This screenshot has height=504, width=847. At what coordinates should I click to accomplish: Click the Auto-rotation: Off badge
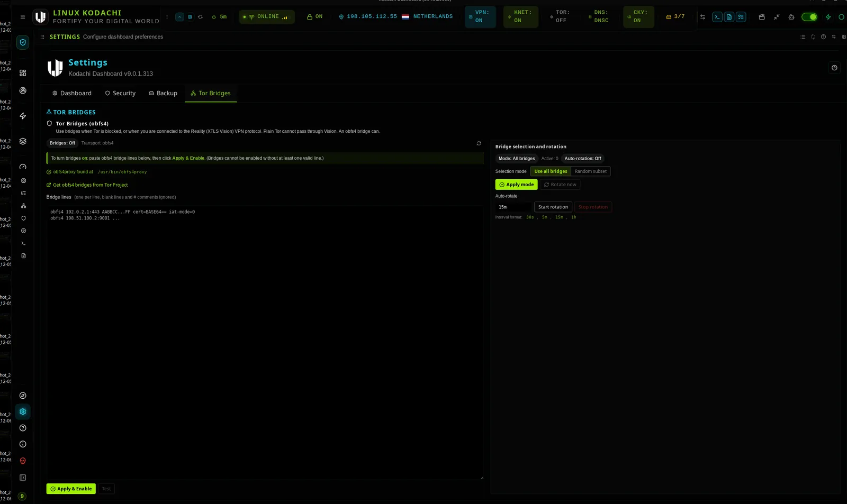[x=583, y=159]
